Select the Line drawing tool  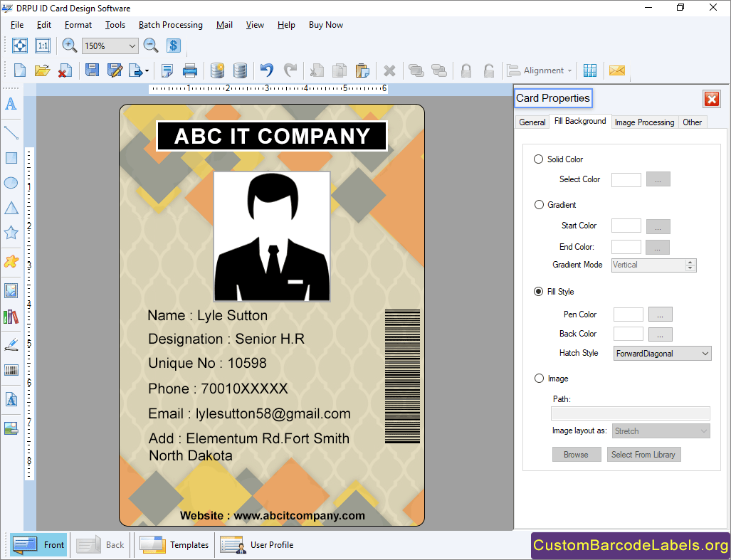[11, 132]
